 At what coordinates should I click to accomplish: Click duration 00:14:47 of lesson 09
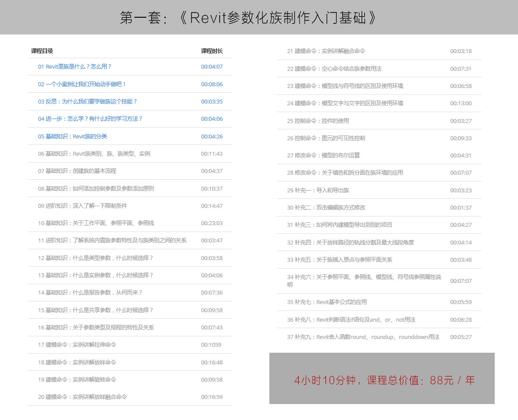pos(212,206)
